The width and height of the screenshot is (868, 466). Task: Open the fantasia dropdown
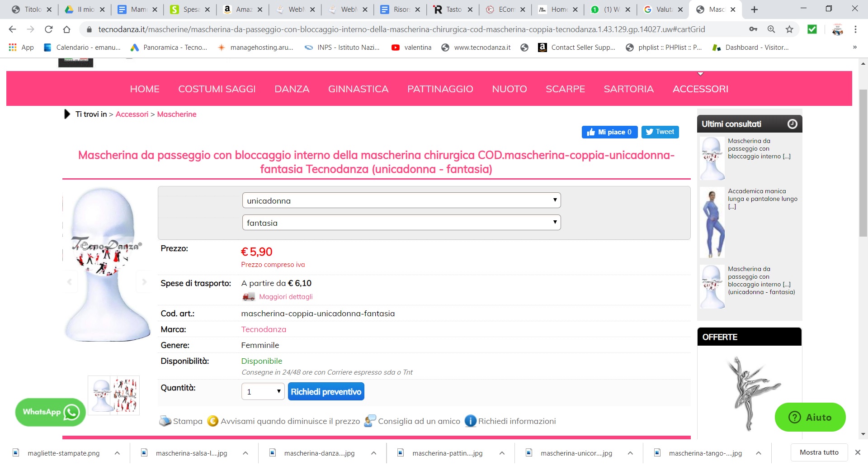[x=401, y=223]
